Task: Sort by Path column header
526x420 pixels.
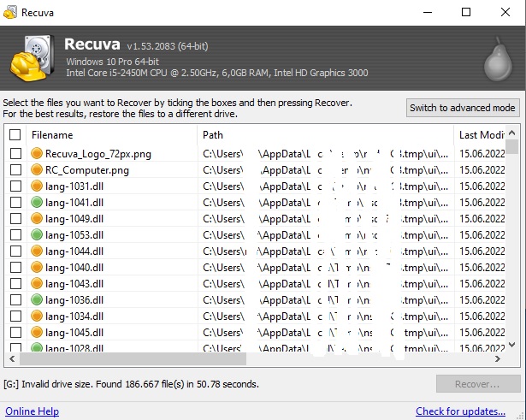Action: click(325, 135)
